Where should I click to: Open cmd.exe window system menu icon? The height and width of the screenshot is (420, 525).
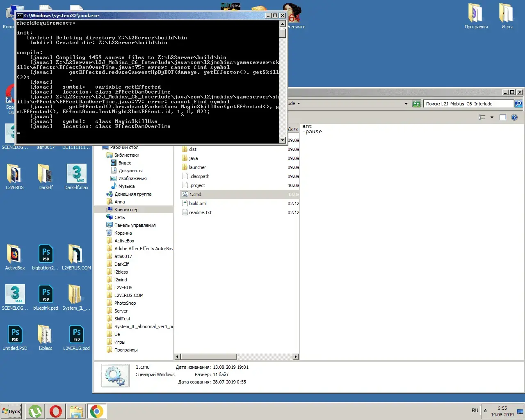tap(20, 16)
